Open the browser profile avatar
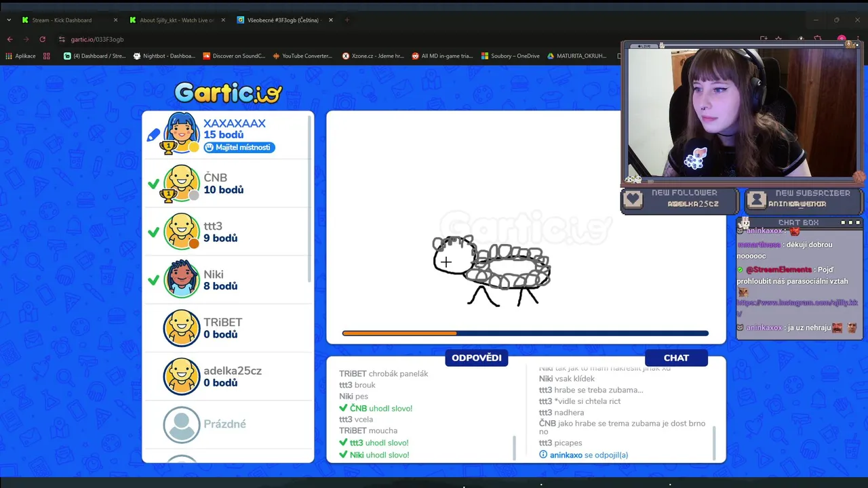The height and width of the screenshot is (488, 868). [842, 39]
